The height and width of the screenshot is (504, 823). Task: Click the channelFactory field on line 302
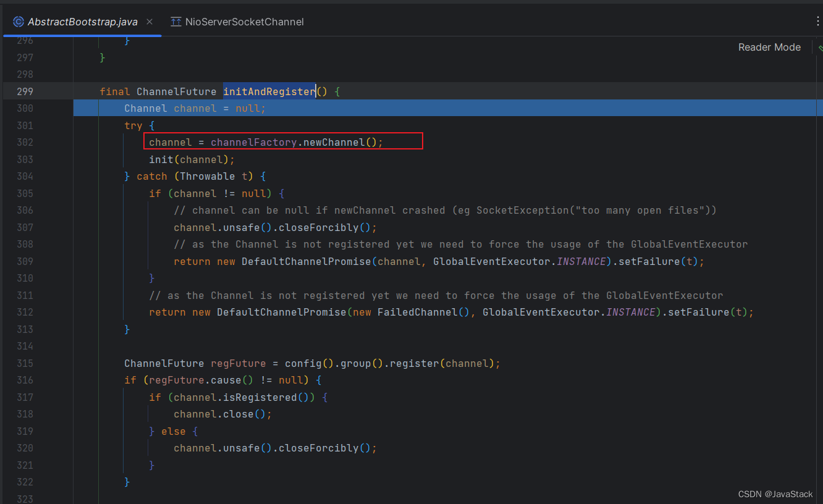click(x=253, y=142)
